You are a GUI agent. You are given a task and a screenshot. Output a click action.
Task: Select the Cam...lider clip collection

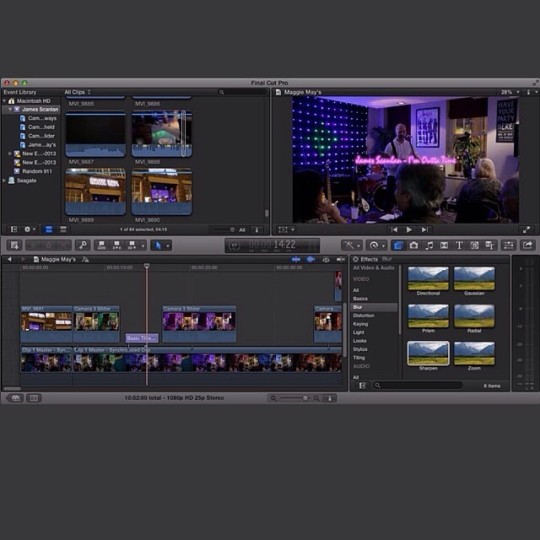[x=38, y=136]
